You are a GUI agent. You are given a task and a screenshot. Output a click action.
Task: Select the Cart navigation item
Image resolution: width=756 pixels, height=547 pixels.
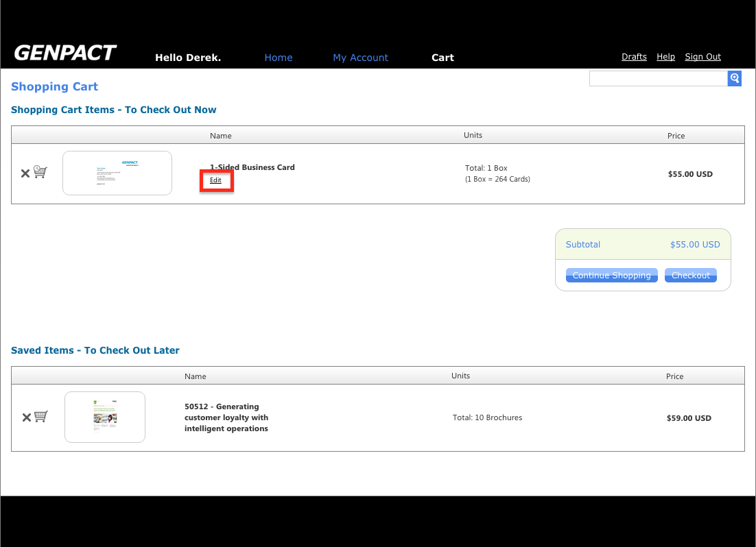point(442,58)
